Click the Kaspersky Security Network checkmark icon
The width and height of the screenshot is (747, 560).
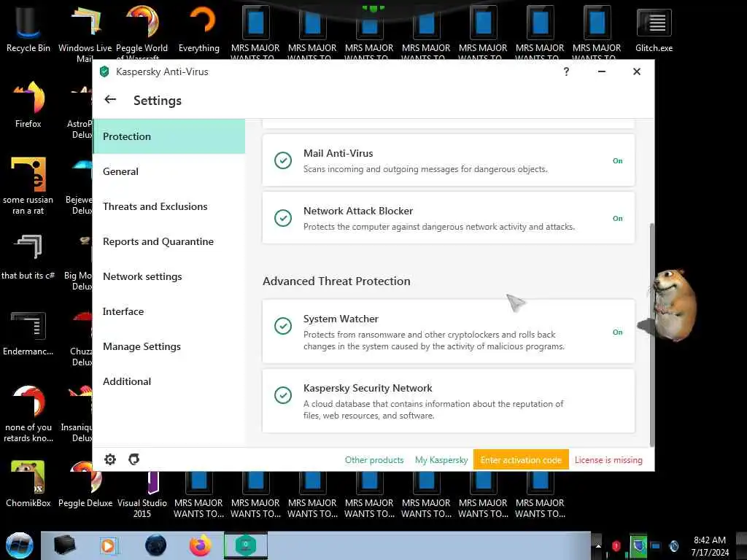pyautogui.click(x=283, y=395)
